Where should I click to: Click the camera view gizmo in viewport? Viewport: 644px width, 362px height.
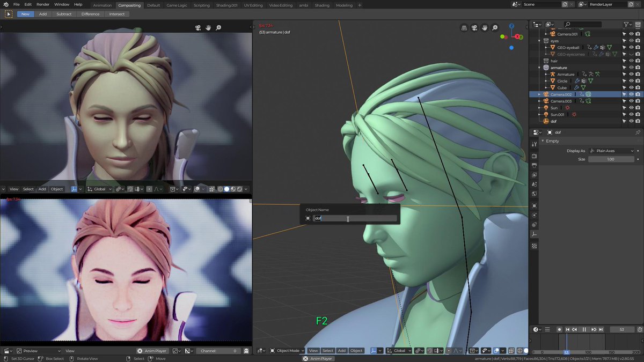[474, 28]
